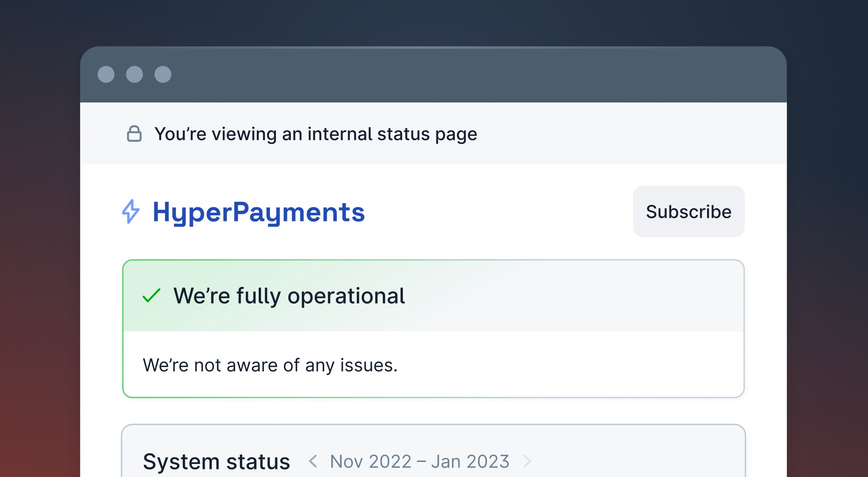Click the browser window title bar
This screenshot has width=868, height=477.
[434, 74]
